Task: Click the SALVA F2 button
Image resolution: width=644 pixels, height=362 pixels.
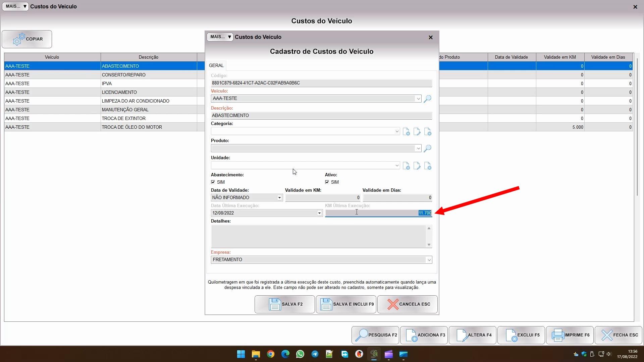Action: 284,304
